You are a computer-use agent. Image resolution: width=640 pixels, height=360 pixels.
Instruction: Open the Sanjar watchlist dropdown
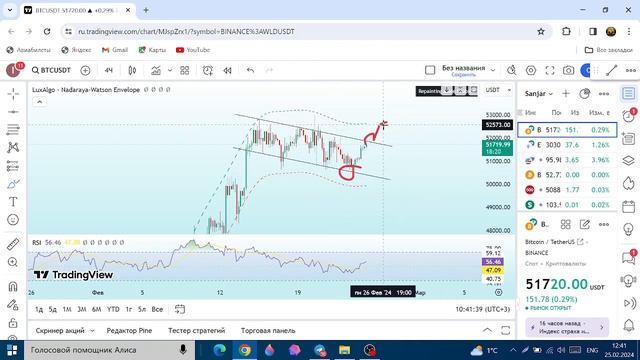[539, 93]
